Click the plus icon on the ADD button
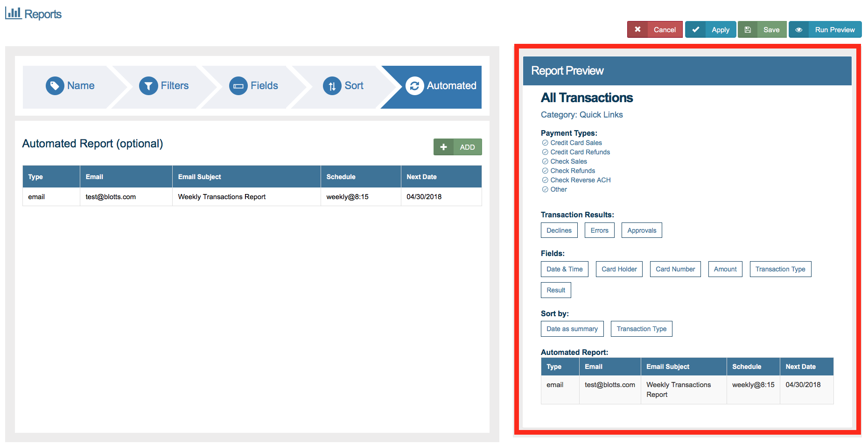The height and width of the screenshot is (444, 868). tap(443, 146)
